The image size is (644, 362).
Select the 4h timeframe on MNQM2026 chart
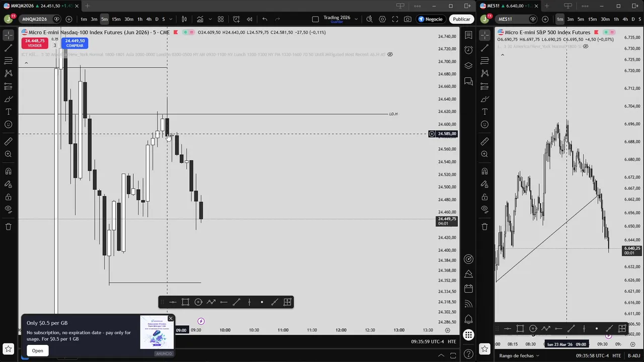(x=148, y=19)
